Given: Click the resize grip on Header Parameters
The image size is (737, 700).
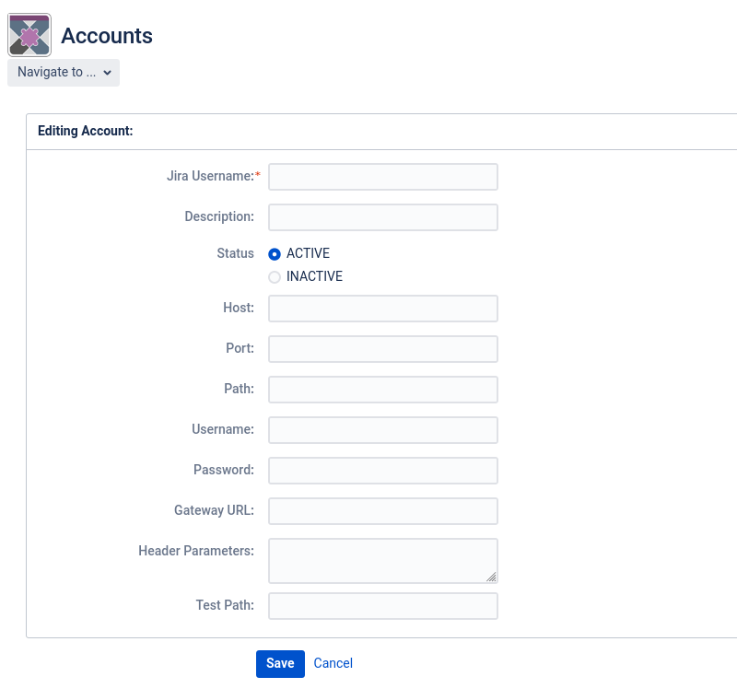Looking at the screenshot, I should click(491, 577).
